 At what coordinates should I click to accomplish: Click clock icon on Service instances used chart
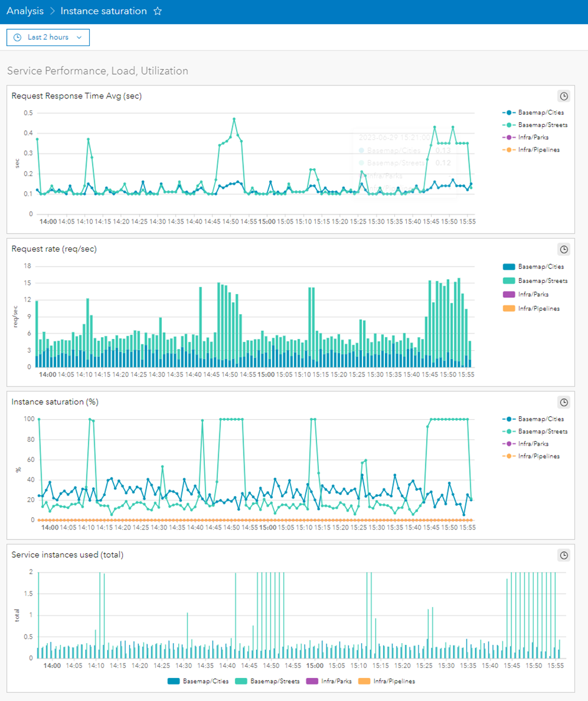[563, 555]
